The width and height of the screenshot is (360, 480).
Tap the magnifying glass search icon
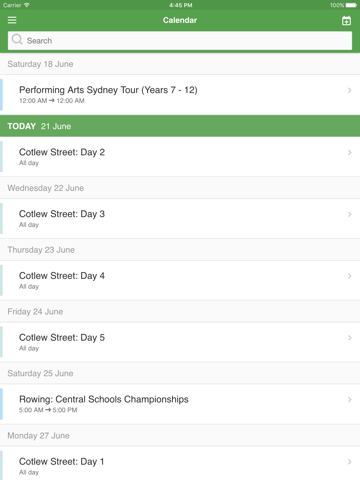click(x=17, y=40)
